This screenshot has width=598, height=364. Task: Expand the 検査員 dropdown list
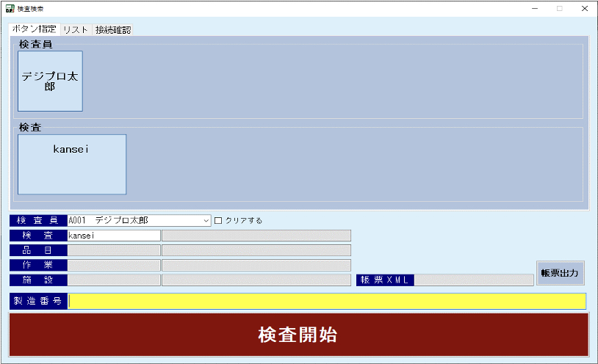pyautogui.click(x=206, y=220)
